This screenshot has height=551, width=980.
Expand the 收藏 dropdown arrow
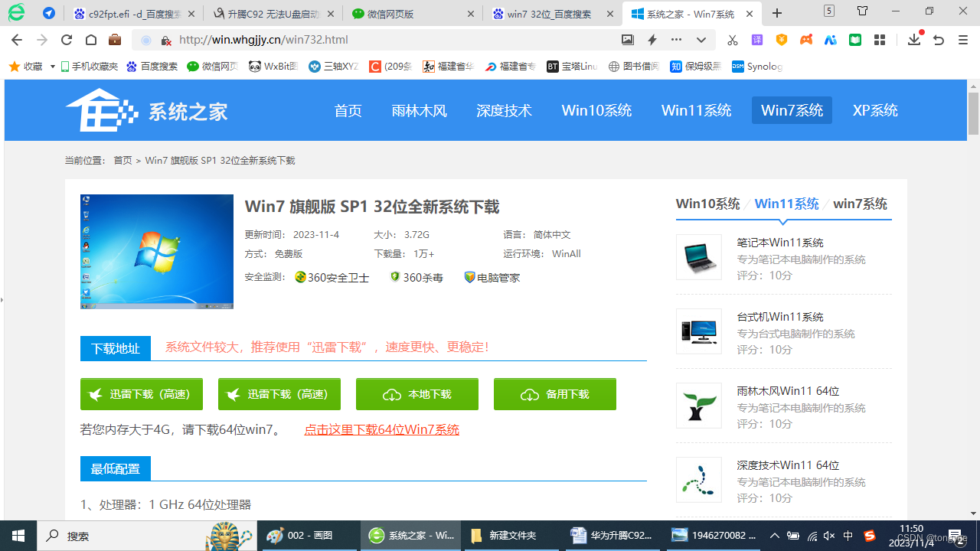(52, 67)
